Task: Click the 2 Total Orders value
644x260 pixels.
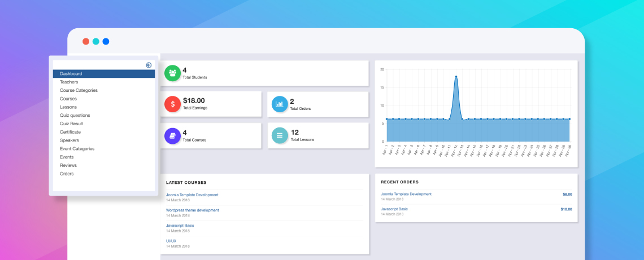Action: click(x=292, y=102)
